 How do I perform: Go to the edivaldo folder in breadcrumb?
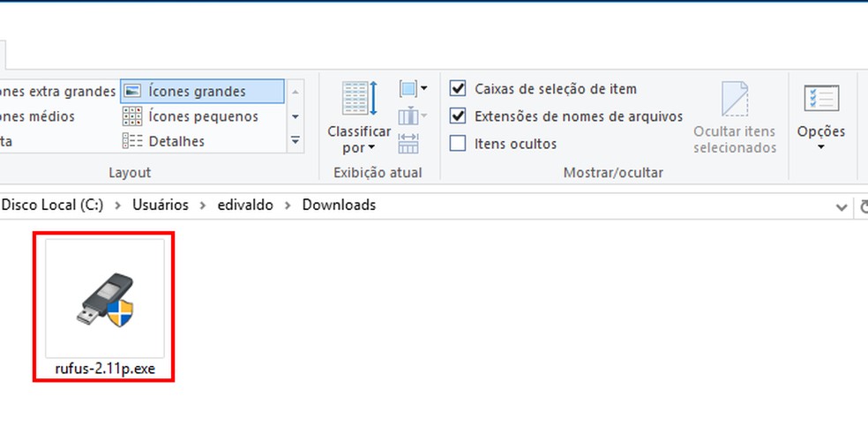point(246,205)
